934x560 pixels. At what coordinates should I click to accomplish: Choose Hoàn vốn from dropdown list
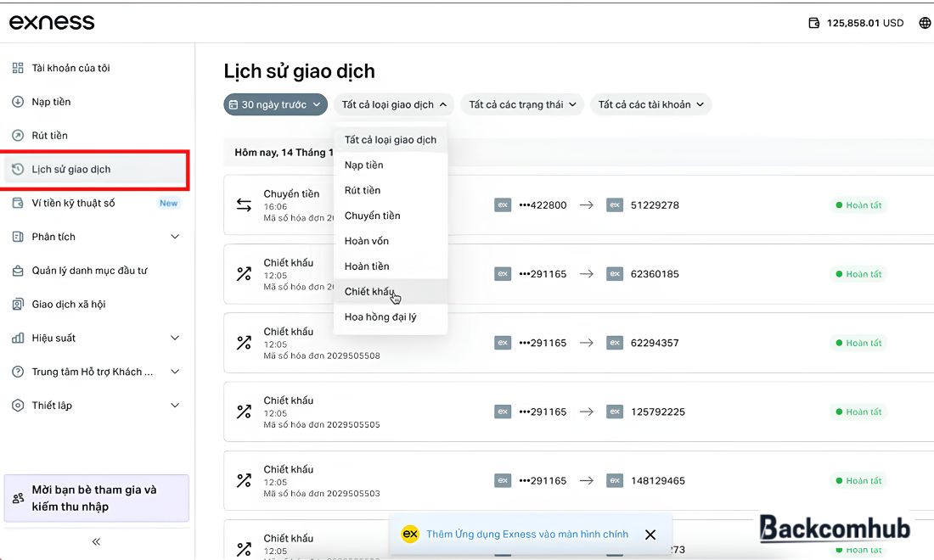(391, 241)
